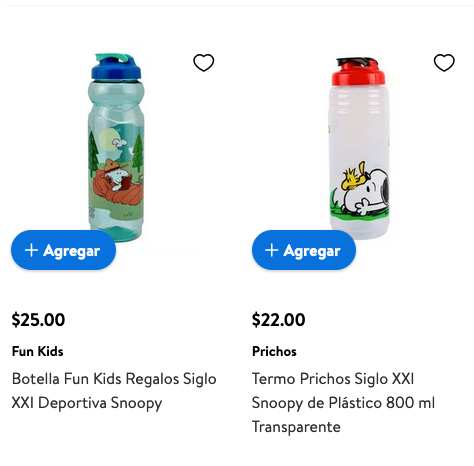Screen dimensions: 474x466
Task: Select the Fun Kids brand name
Action: pyautogui.click(x=38, y=351)
